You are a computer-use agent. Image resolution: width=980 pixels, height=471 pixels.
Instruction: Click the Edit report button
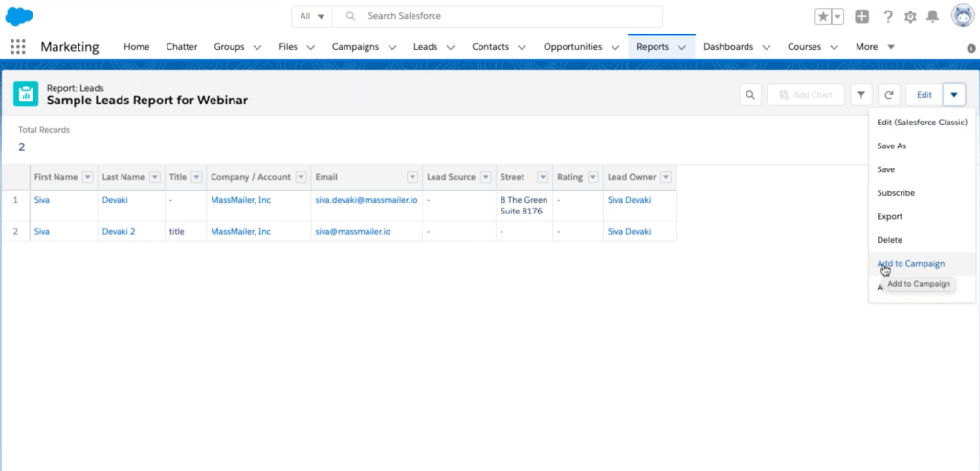coord(924,95)
